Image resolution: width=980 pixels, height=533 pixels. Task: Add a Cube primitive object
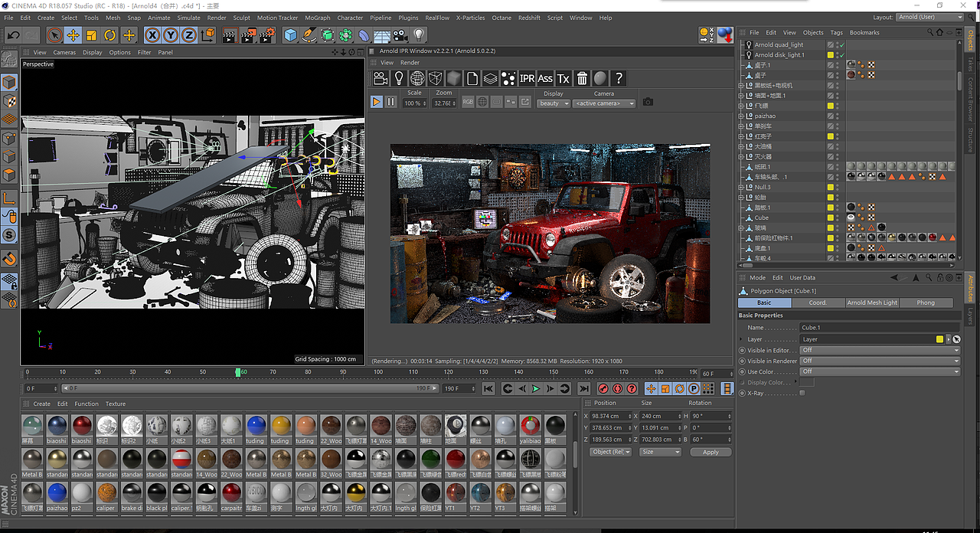[290, 34]
